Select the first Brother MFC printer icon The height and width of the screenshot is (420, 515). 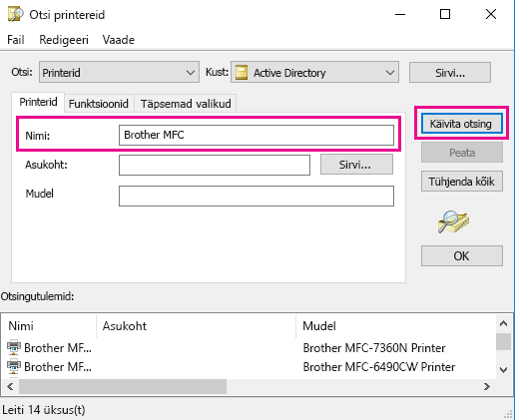(14, 348)
